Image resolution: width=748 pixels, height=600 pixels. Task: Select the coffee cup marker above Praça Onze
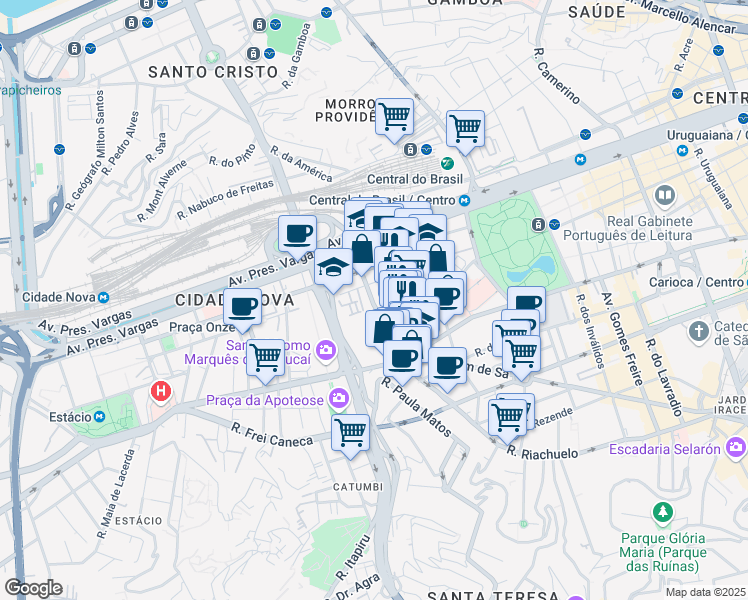(242, 306)
